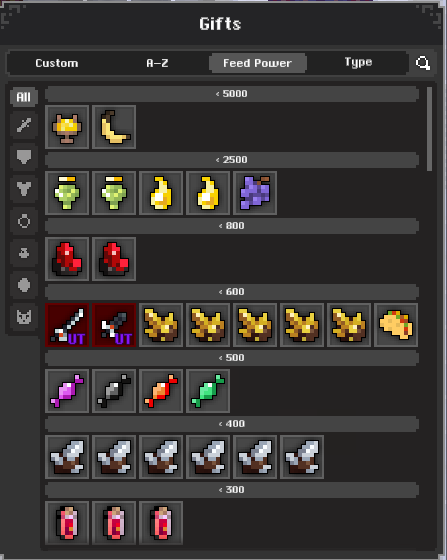This screenshot has width=447, height=560.
Task: Switch to the A-Z sort tab
Action: point(157,63)
